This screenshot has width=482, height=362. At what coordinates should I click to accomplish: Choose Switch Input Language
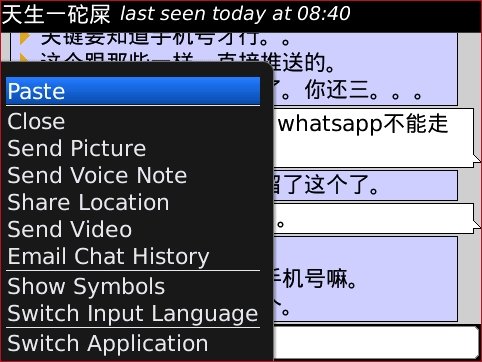tap(133, 313)
